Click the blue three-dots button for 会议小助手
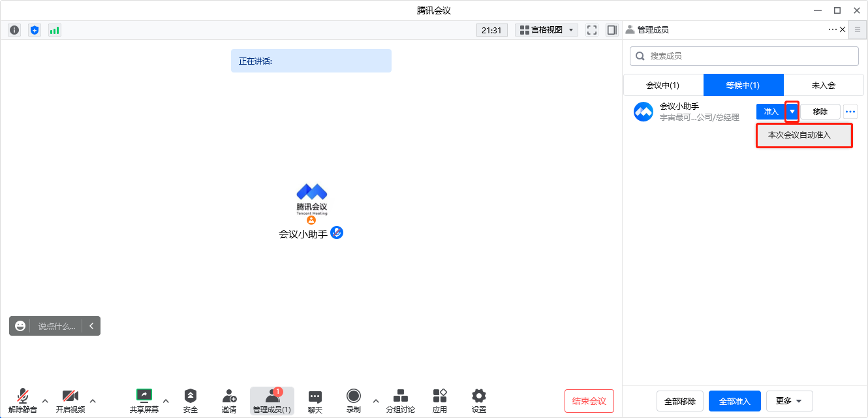The image size is (868, 418). point(850,112)
